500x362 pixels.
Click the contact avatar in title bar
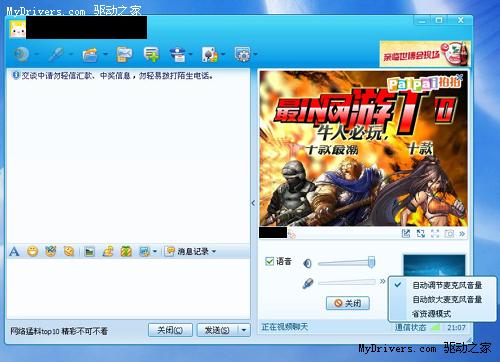(17, 29)
